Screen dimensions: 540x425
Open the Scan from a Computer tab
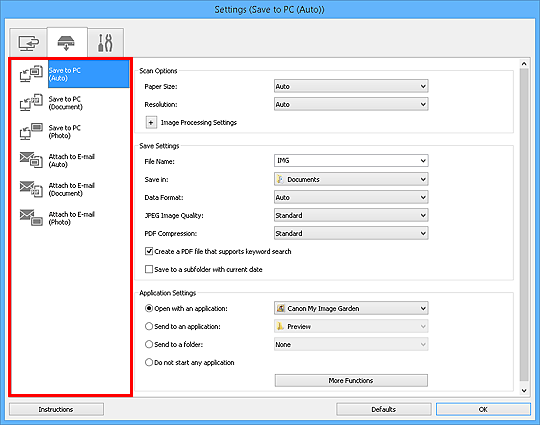pyautogui.click(x=28, y=43)
